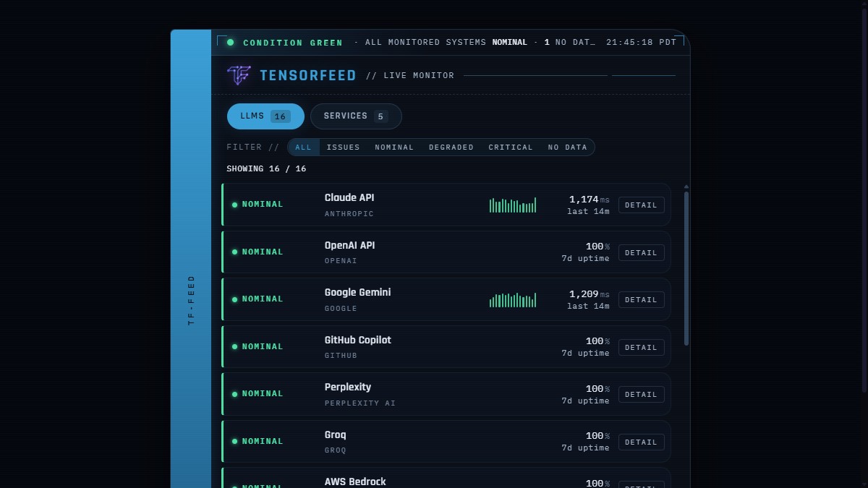Switch to the Services tab
This screenshot has width=868, height=488.
pyautogui.click(x=356, y=116)
